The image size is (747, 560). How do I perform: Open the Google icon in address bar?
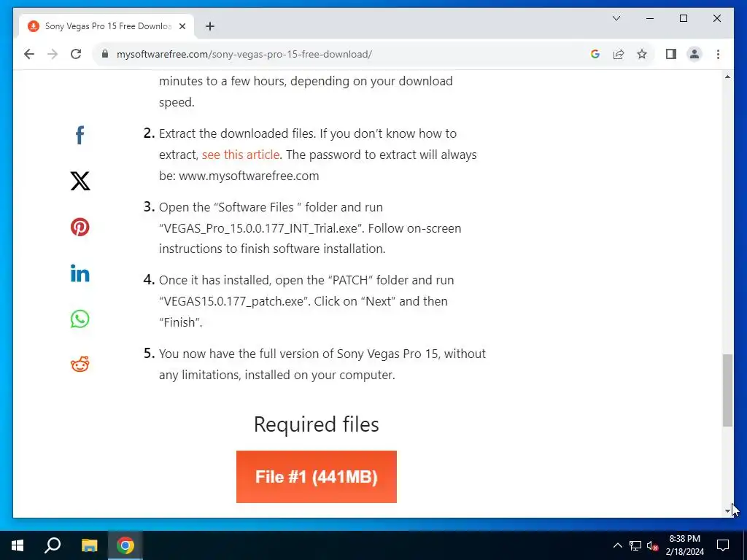click(x=595, y=54)
